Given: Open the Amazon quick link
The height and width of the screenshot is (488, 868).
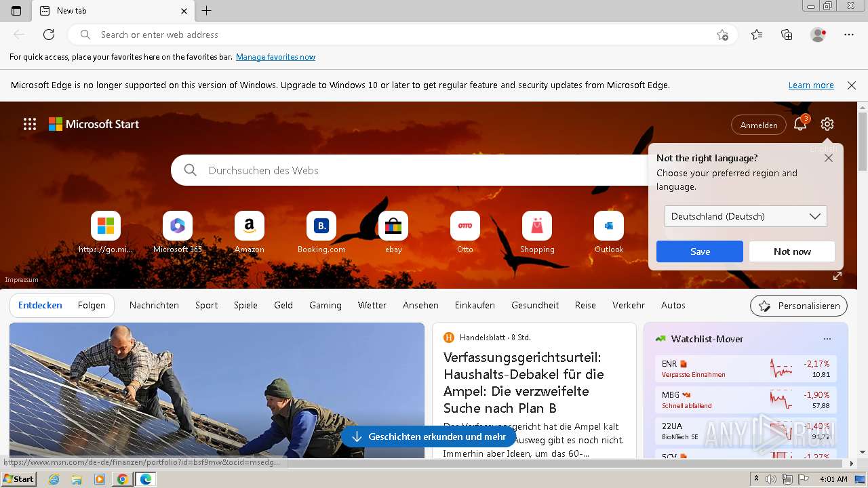Looking at the screenshot, I should pyautogui.click(x=250, y=232).
